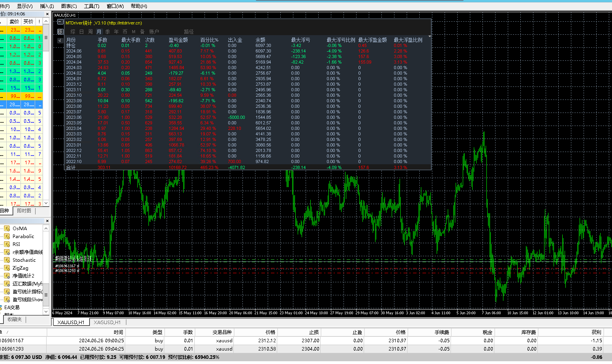Switch to the XAUUSD,H1 chart tab
This screenshot has width=612, height=364.
coord(71,322)
